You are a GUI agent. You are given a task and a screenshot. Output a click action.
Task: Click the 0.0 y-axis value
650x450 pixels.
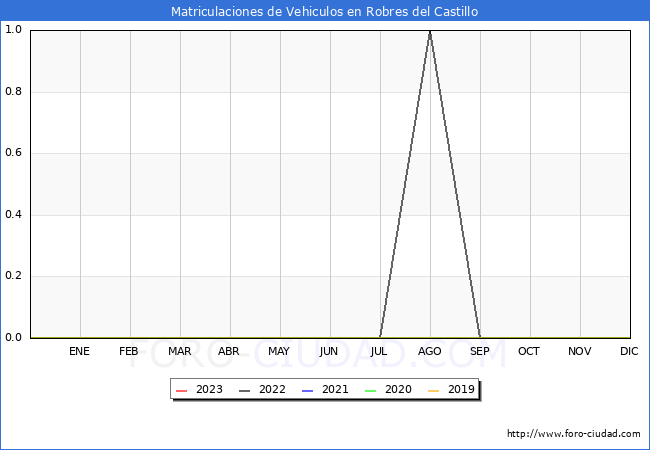point(13,338)
